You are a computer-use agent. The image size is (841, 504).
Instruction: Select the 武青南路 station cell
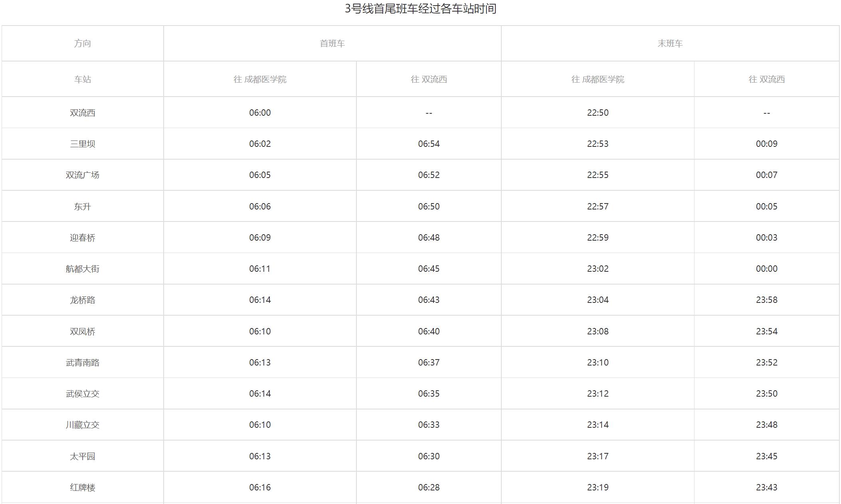coord(83,362)
